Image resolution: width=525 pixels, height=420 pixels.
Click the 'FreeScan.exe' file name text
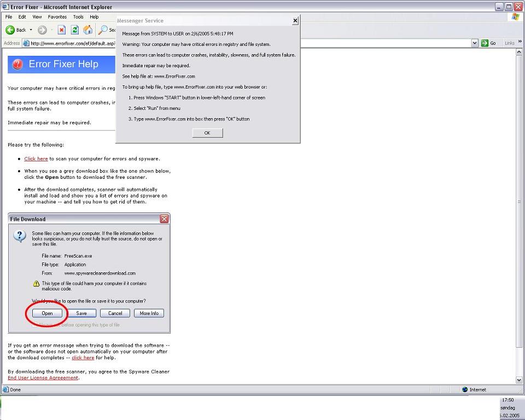(x=78, y=256)
